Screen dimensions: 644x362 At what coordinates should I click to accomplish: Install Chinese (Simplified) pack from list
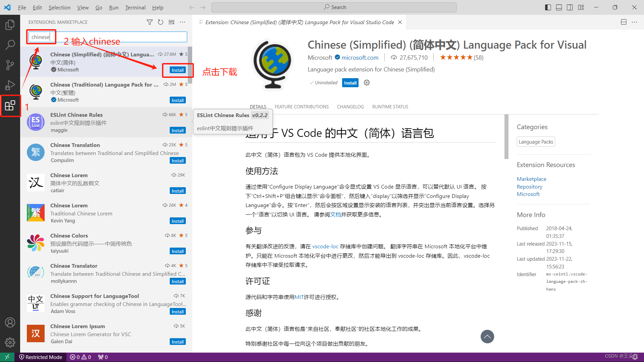pyautogui.click(x=178, y=70)
